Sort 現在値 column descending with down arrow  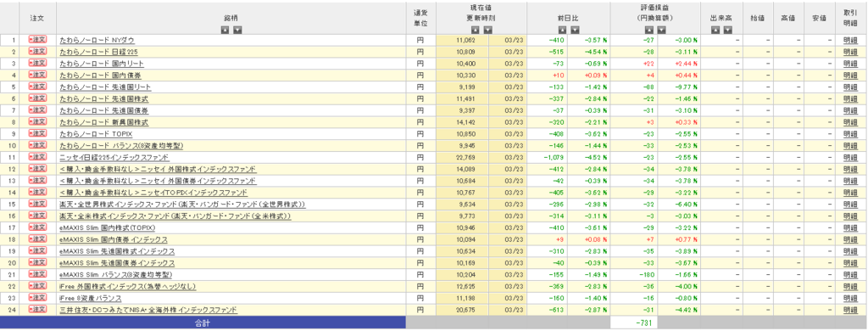click(487, 30)
